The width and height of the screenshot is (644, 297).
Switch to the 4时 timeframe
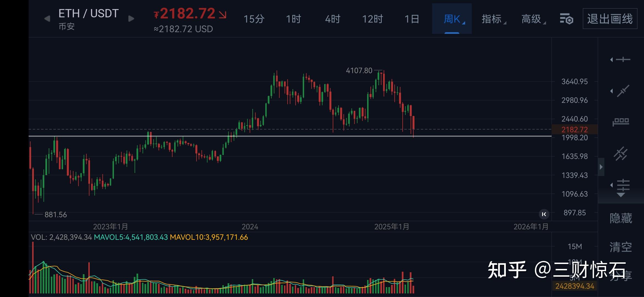tap(333, 19)
